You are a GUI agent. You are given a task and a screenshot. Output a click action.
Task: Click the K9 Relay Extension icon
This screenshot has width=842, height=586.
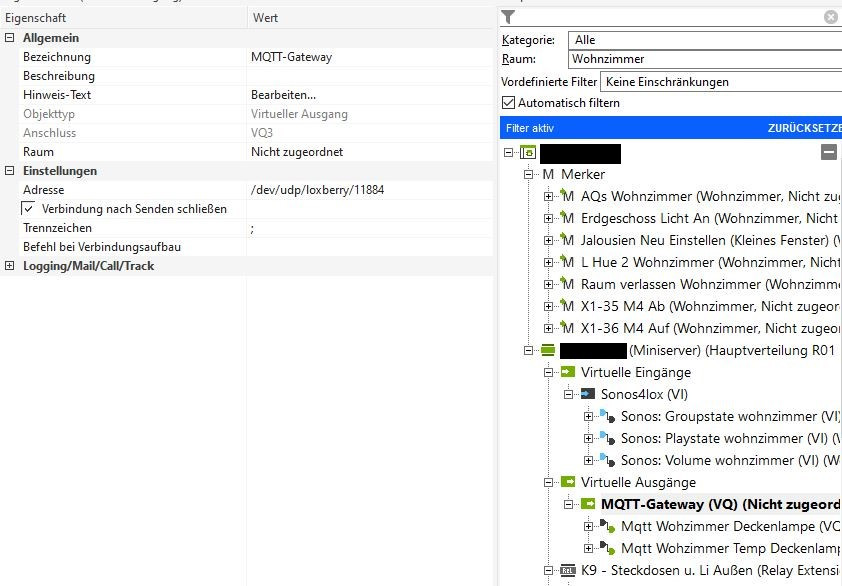coord(568,570)
